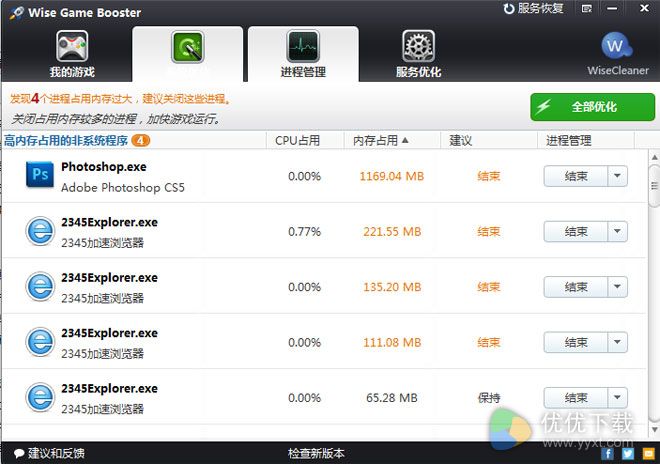
Task: Open the Twitter icon in the bottom bar
Action: (628, 453)
